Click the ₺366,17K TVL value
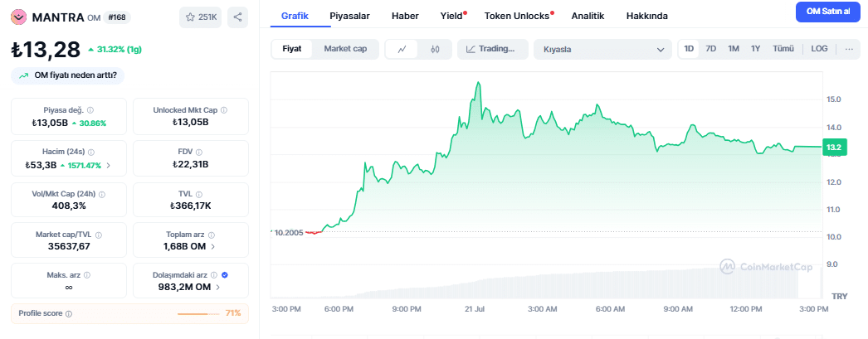The image size is (868, 339). [190, 206]
